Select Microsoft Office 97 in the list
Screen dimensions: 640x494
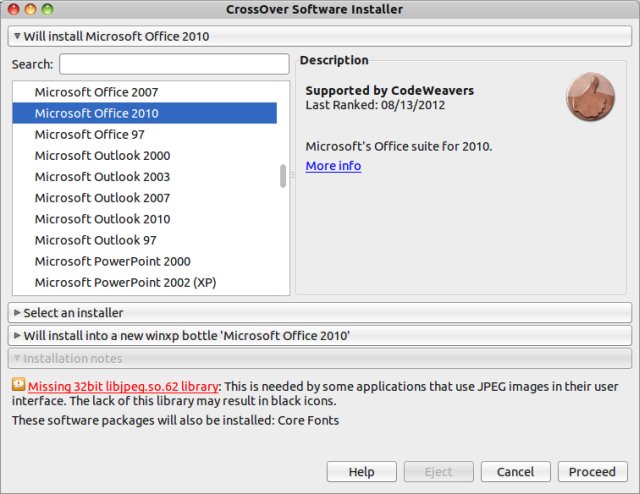click(x=144, y=134)
